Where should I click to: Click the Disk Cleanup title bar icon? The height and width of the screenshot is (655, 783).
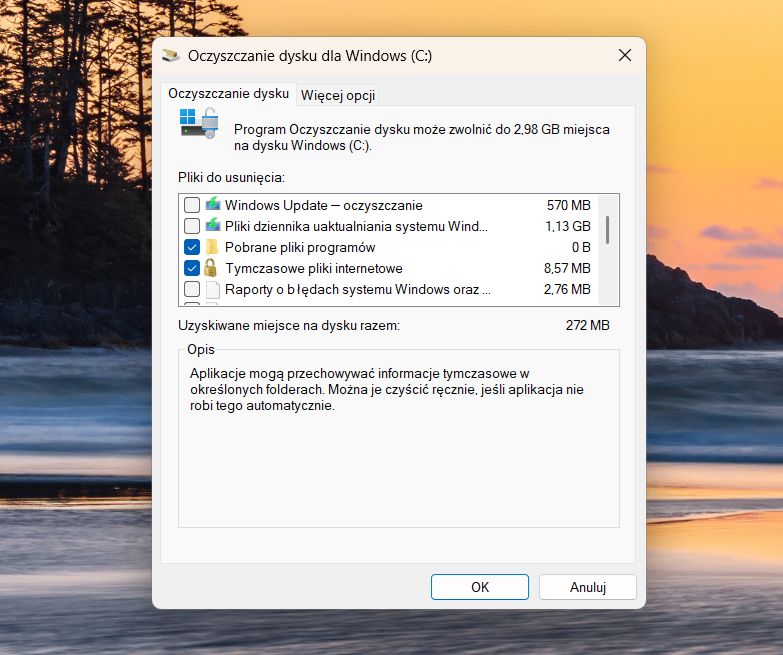[171, 55]
